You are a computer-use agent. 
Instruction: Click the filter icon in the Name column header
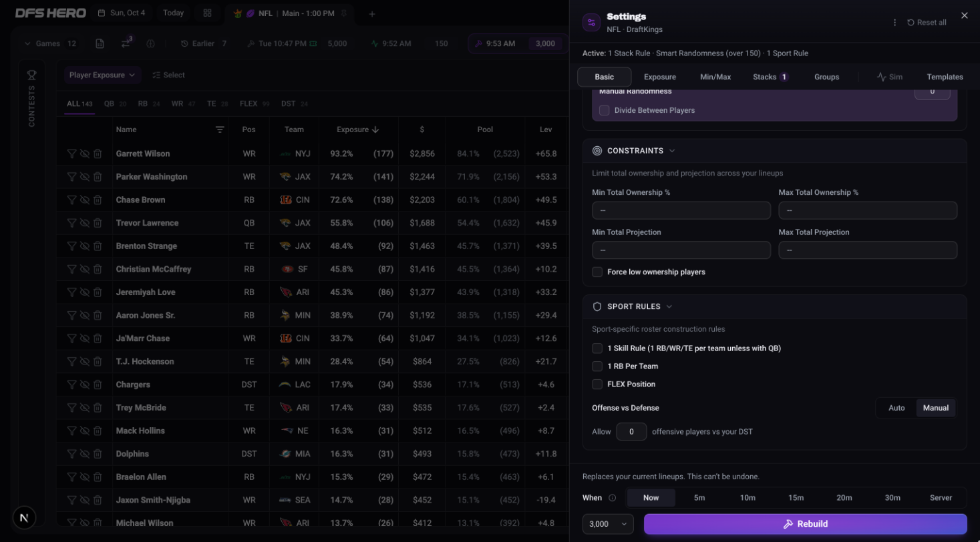coord(220,129)
